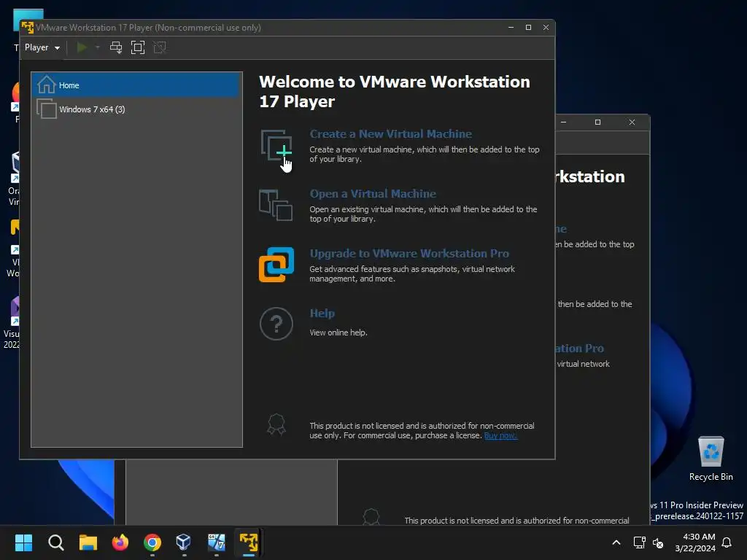Viewport: 747px width, 560px height.
Task: Maximize the background VMware Player window
Action: (x=598, y=122)
